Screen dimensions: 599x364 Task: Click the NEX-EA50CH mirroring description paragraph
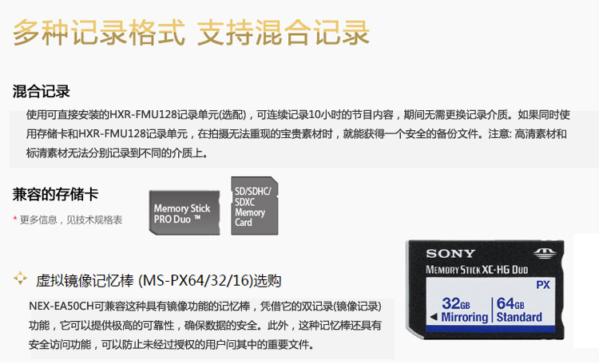click(x=205, y=326)
